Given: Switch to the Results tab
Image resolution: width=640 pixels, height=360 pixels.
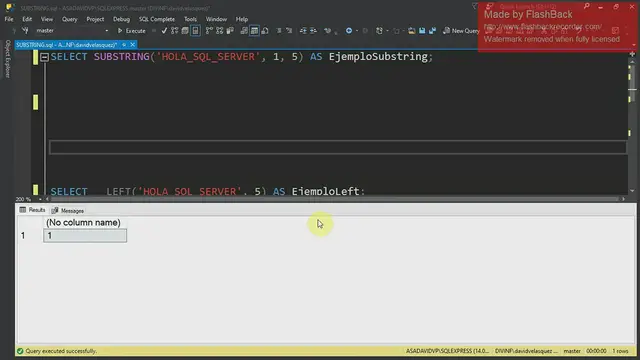Looking at the screenshot, I should pos(32,210).
